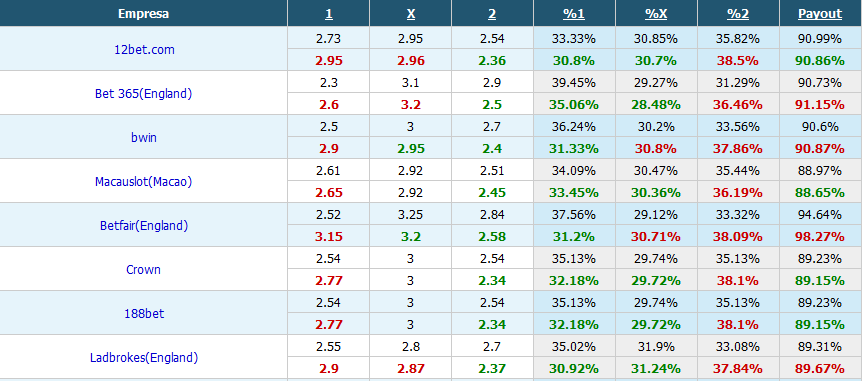The image size is (867, 381).
Task: Click Ladbrokes' red 2.87 draw odds
Action: [410, 368]
